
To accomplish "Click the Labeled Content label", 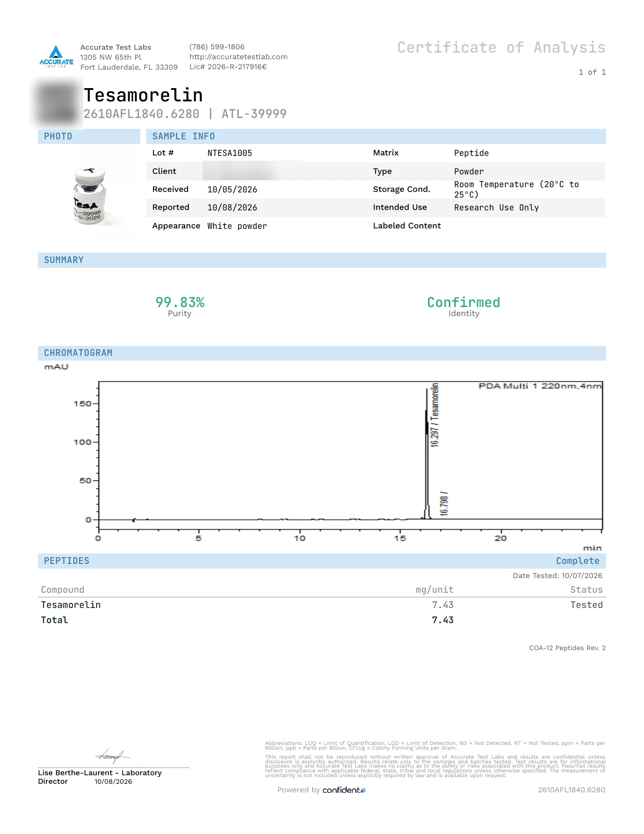I will coord(407,226).
